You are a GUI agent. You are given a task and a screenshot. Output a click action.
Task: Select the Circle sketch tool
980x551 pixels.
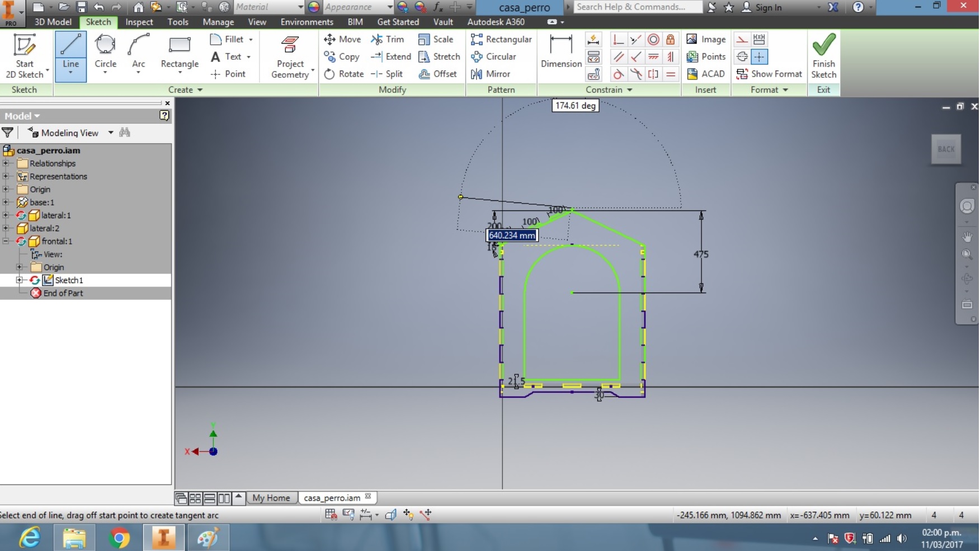(x=105, y=54)
